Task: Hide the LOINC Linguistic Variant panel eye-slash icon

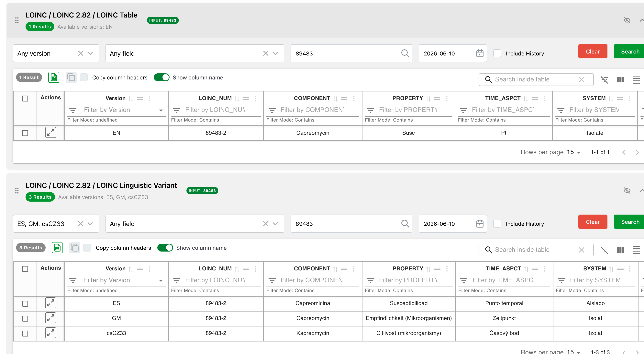Action: (627, 191)
